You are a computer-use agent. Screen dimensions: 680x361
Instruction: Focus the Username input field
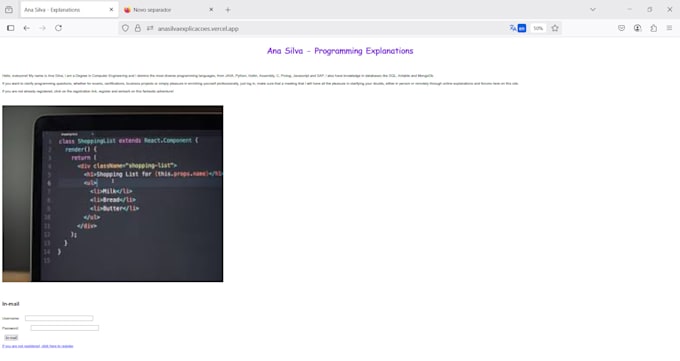coord(59,318)
